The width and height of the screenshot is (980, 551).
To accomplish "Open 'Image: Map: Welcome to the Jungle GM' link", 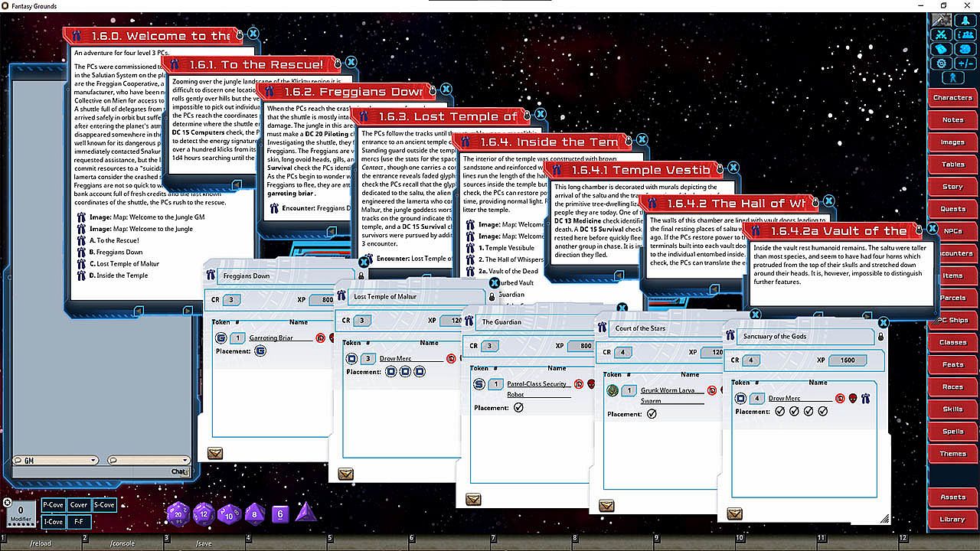I will 147,217.
